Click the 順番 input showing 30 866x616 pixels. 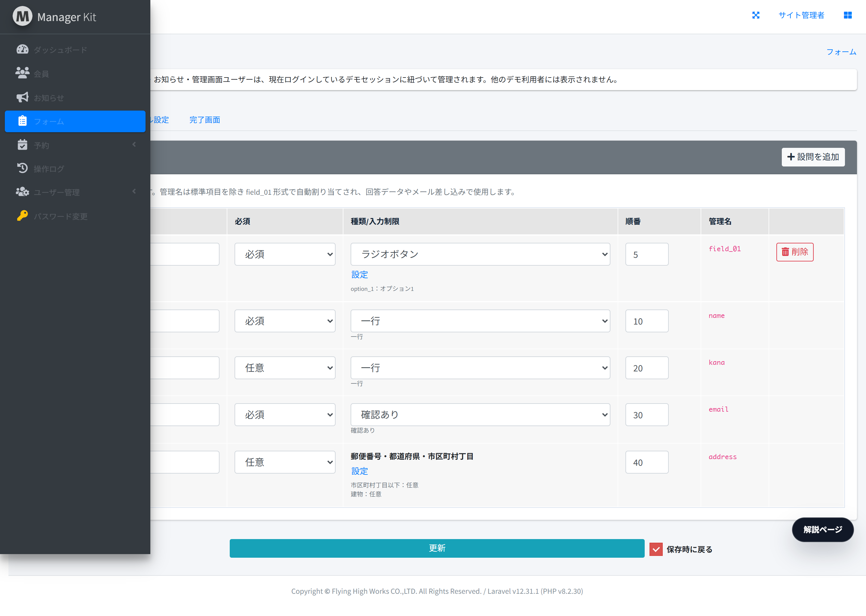647,415
